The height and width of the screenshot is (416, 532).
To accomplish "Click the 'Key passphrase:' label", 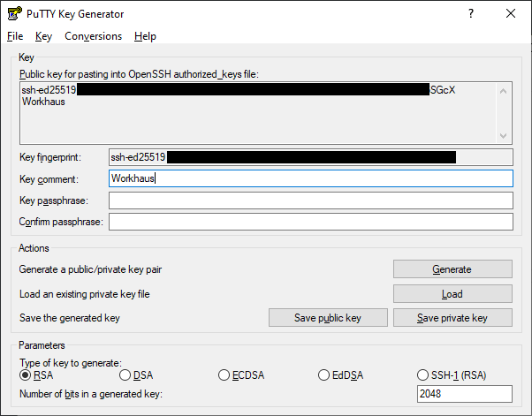I will tap(54, 200).
